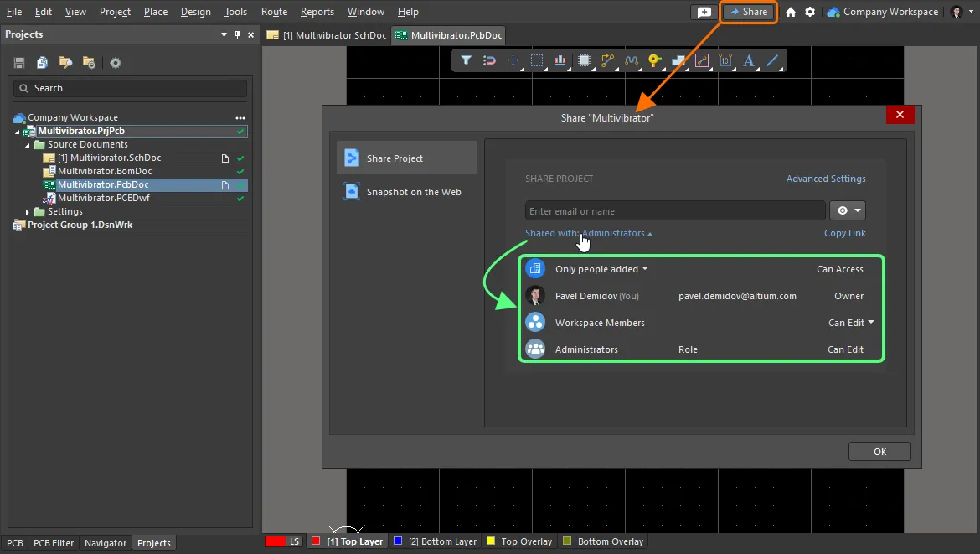Collapse the Multivibrator.PrjPcb project tree
The image size is (980, 554).
click(x=18, y=132)
